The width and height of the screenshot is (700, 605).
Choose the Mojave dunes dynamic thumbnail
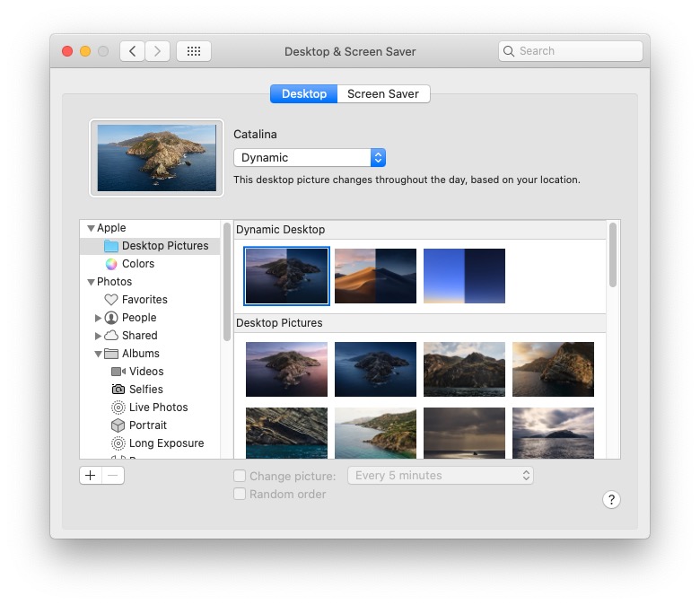tap(375, 276)
